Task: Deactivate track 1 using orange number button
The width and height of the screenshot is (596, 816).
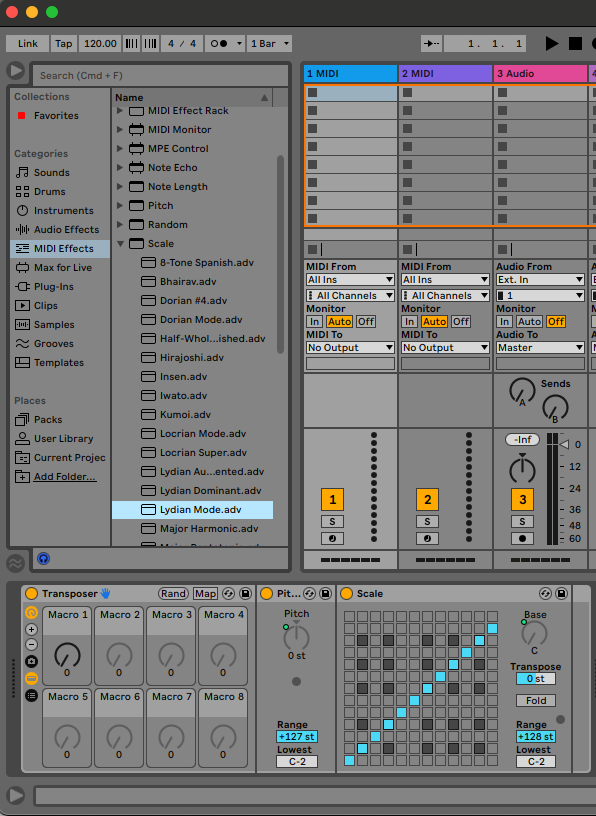Action: click(x=332, y=500)
